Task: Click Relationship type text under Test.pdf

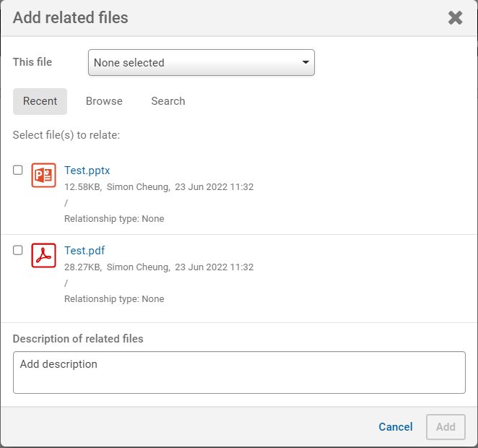Action: coord(114,299)
